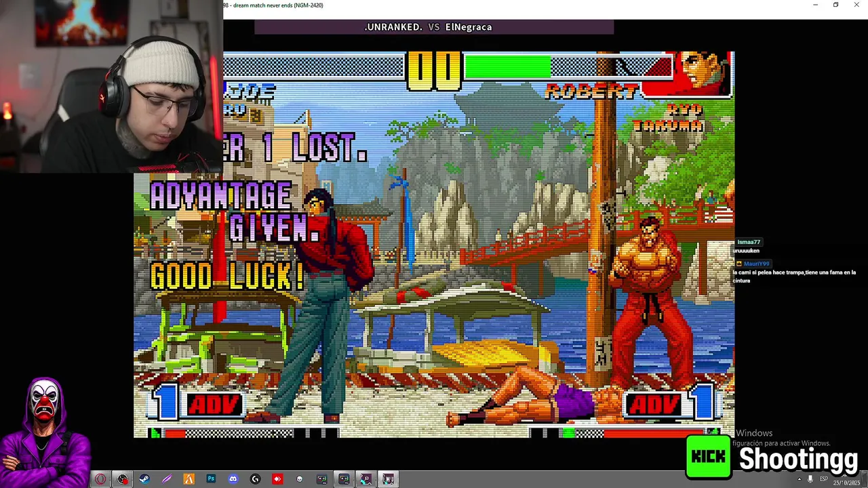This screenshot has width=868, height=488.
Task: Click the GIVEN. text in game
Action: click(x=274, y=228)
